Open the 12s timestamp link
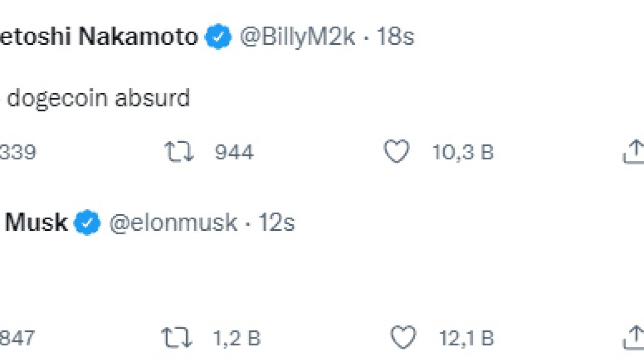The image size is (644, 362). tap(276, 223)
